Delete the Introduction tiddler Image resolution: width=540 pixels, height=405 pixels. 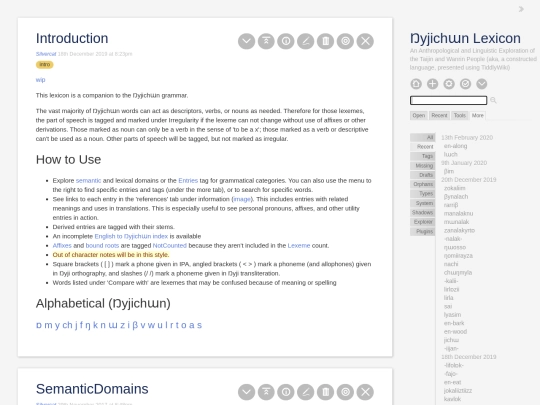(x=325, y=41)
